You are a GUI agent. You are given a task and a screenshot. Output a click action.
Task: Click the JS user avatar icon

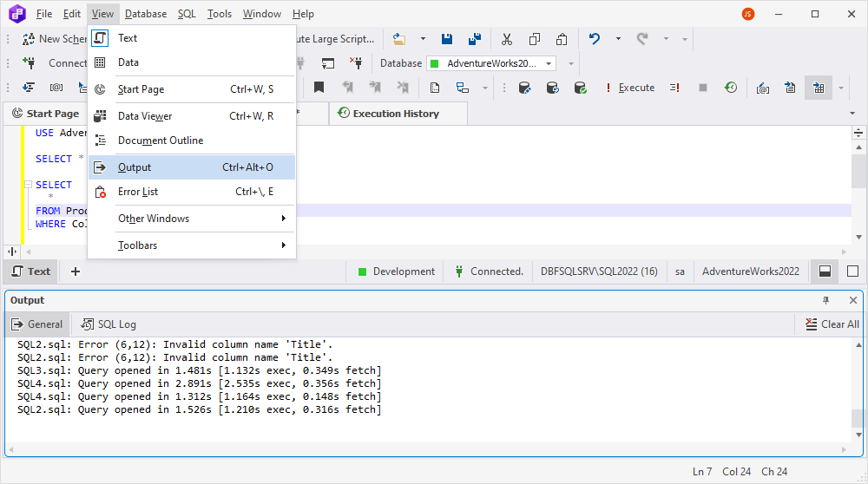(x=748, y=14)
